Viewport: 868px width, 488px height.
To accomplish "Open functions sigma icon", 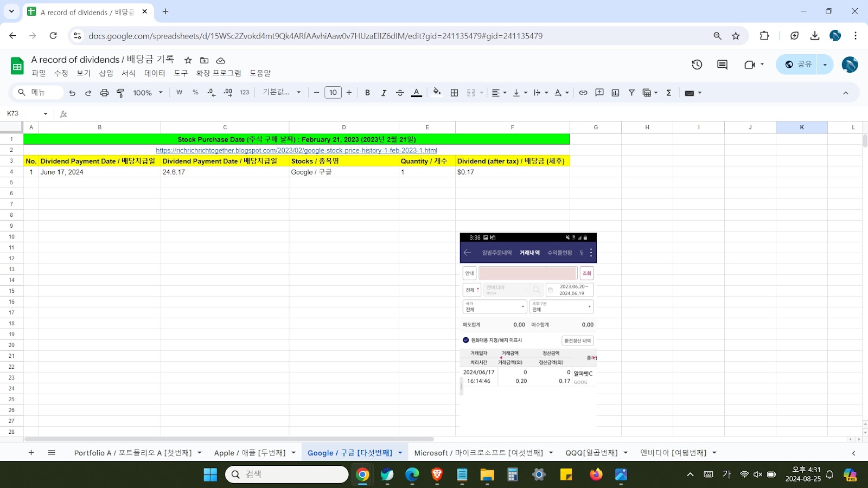I will pyautogui.click(x=669, y=93).
